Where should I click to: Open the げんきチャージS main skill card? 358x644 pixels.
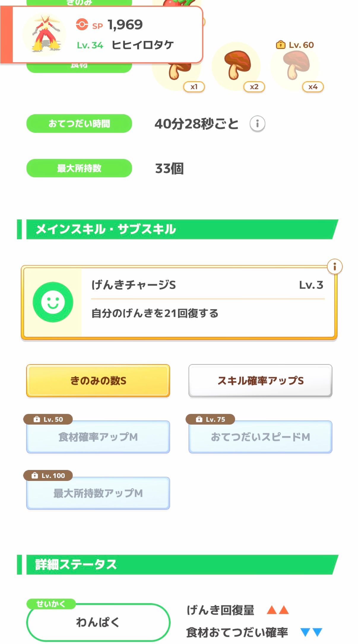point(208,302)
